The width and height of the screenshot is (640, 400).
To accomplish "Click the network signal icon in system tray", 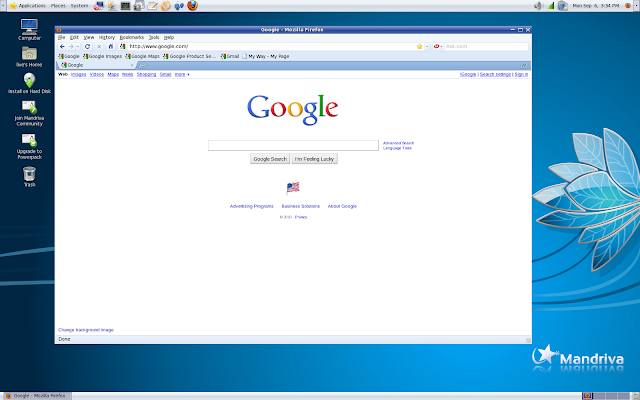I will (551, 6).
